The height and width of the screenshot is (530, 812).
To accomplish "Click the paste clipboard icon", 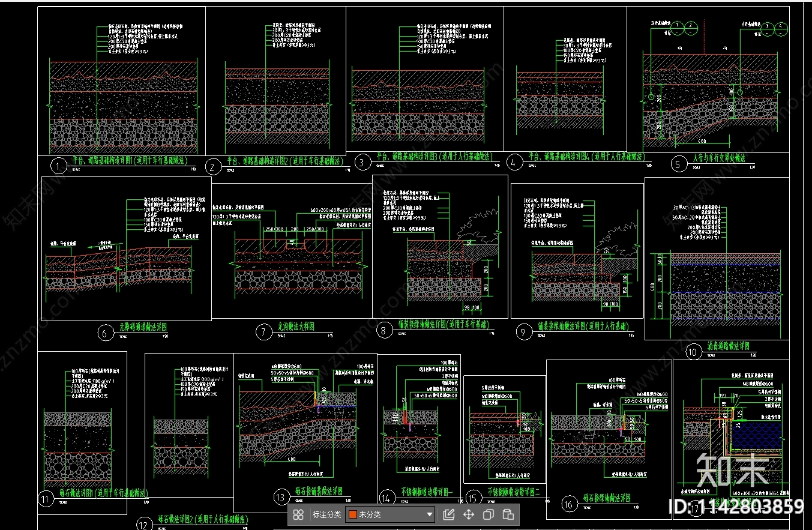I will 508,514.
